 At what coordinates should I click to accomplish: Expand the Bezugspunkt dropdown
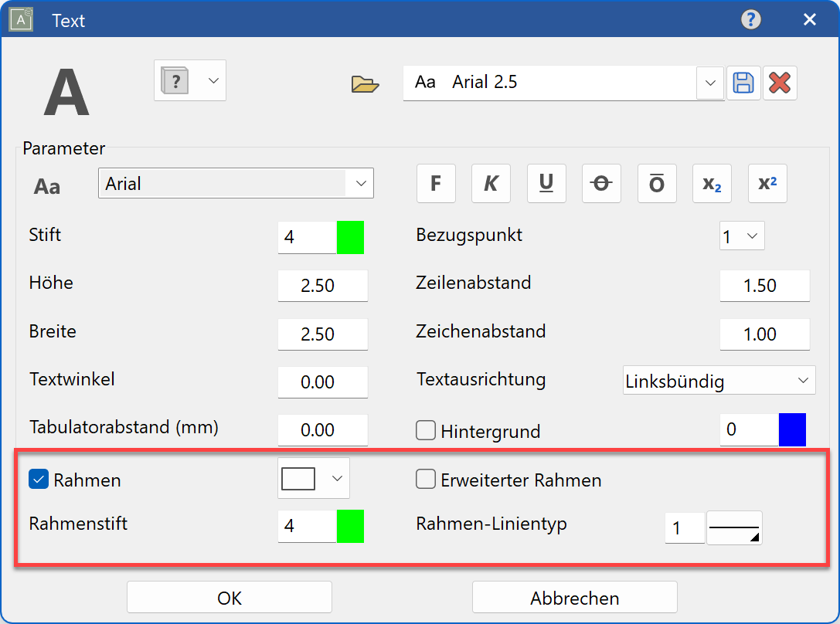coord(753,236)
